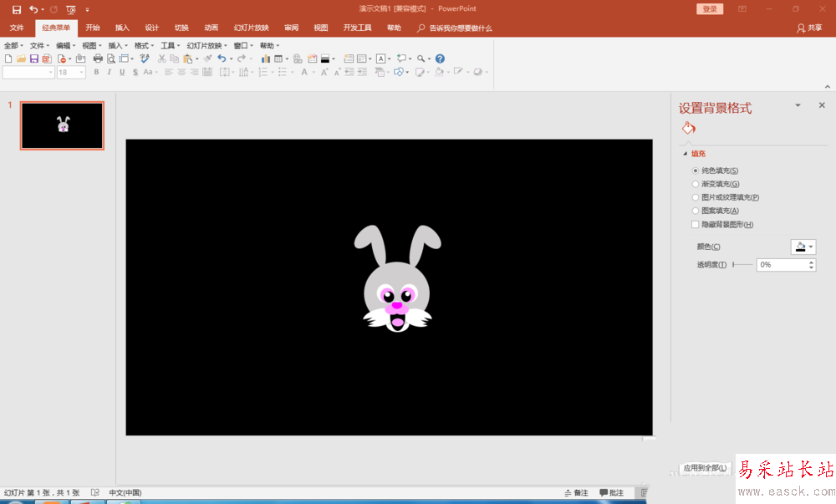Click the 登录 (Sign in) button

[x=710, y=8]
